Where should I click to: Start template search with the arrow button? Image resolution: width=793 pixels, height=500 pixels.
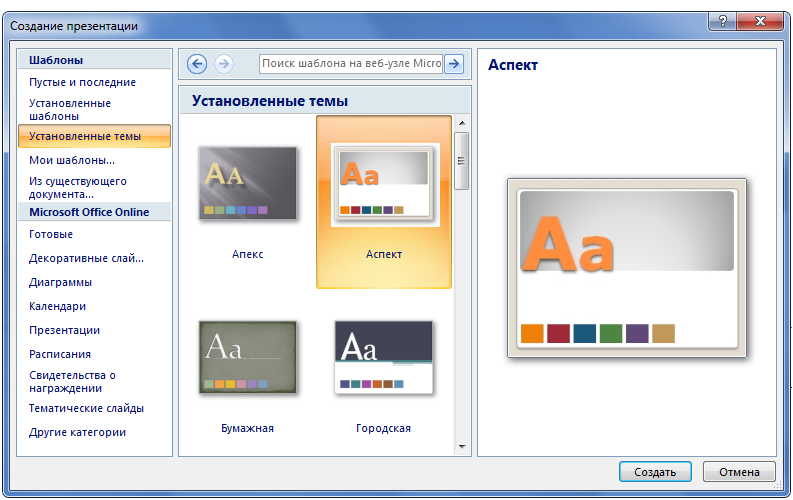pos(454,64)
